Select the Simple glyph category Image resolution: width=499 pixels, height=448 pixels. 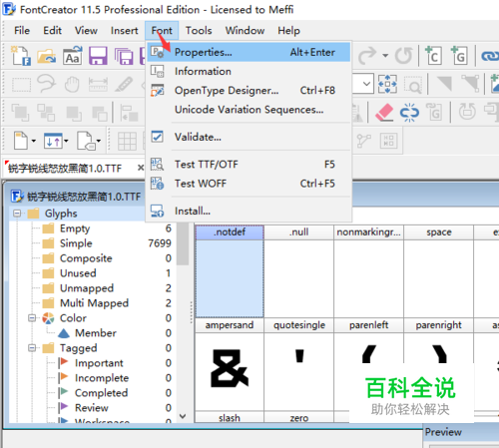tap(76, 243)
